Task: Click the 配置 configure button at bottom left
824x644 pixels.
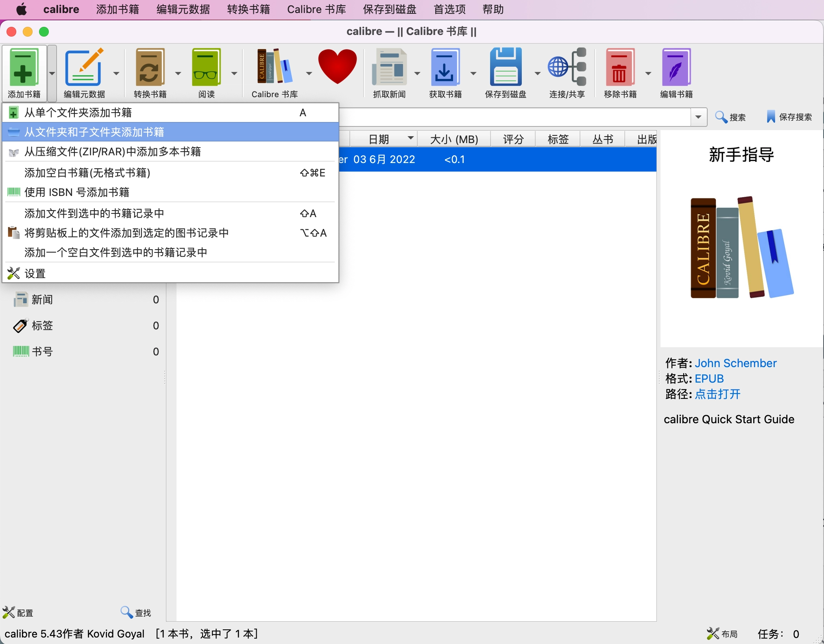Action: [18, 613]
